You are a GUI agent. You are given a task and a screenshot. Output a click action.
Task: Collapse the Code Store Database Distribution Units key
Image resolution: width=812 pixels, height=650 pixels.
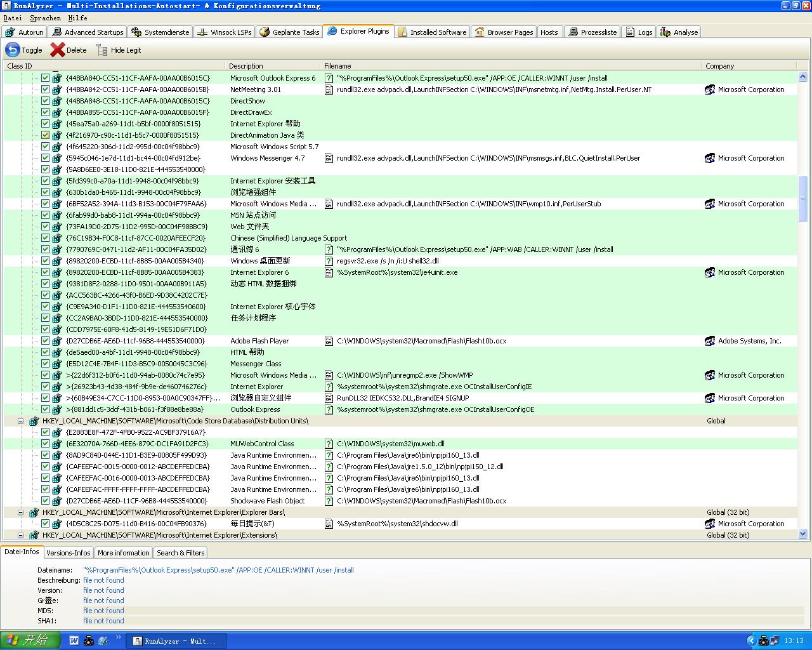pos(20,421)
